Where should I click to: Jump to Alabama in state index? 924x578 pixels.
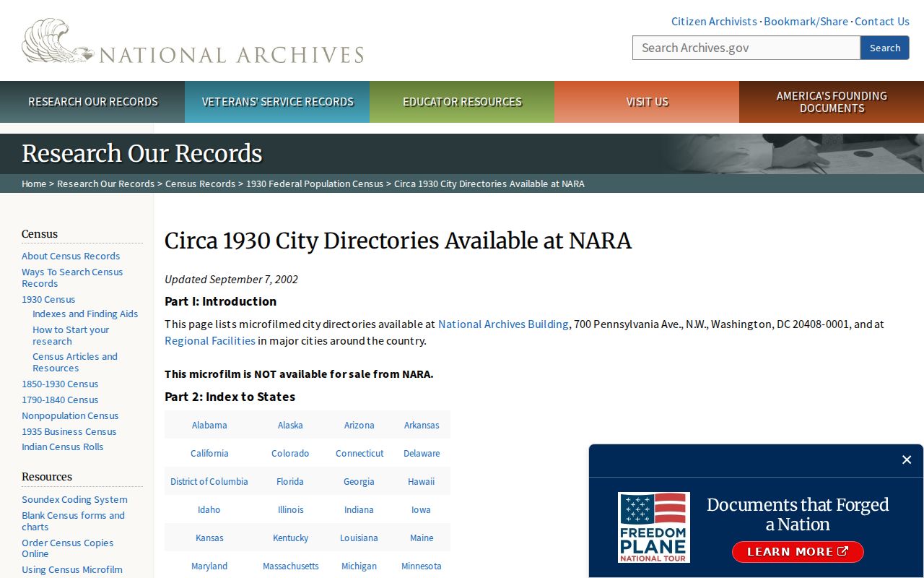(x=209, y=425)
